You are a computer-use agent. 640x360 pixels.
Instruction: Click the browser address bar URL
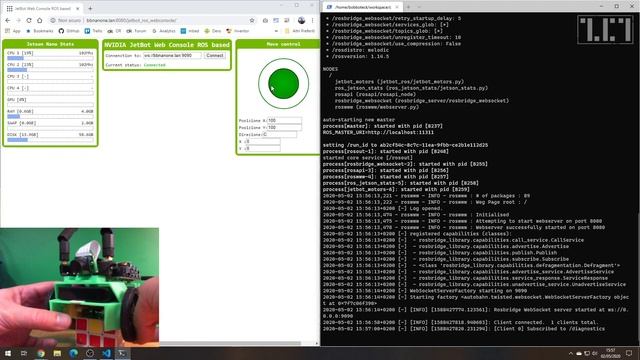[131, 20]
